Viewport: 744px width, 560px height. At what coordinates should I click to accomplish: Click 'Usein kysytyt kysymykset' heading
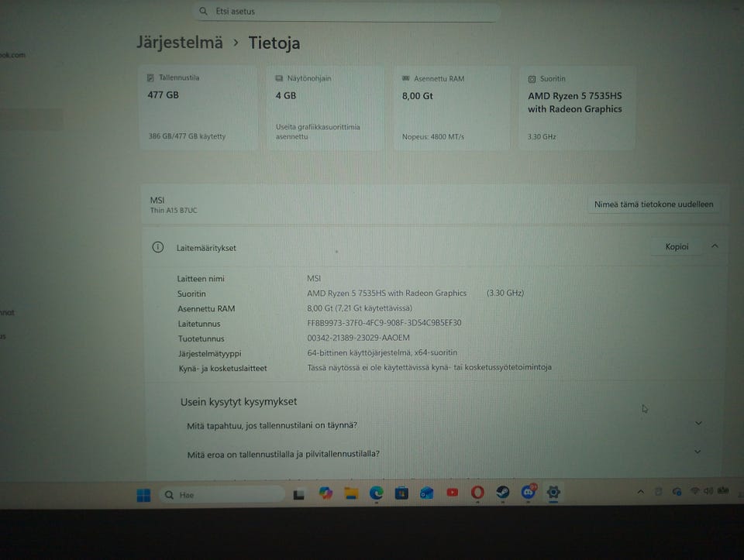click(239, 402)
